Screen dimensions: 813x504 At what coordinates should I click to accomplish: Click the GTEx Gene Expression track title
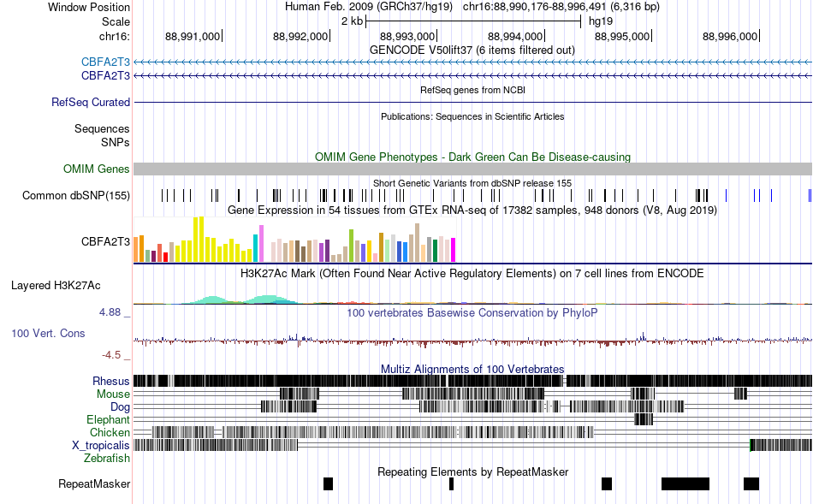click(472, 210)
